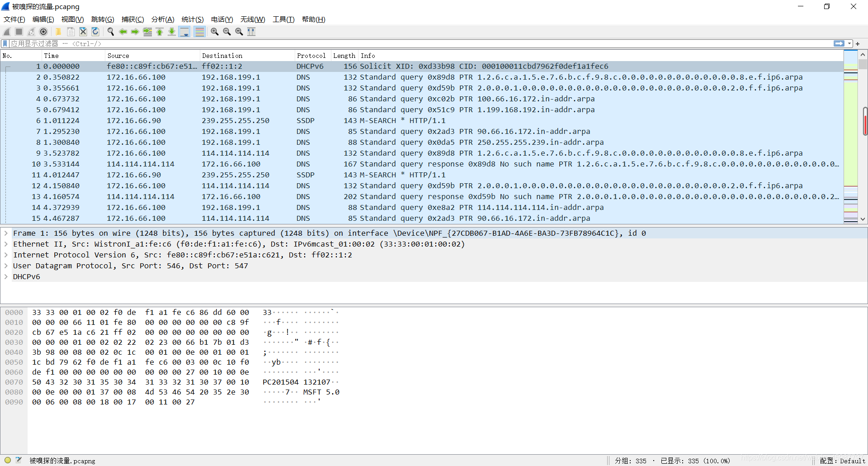
Task: Sort by the Protocol column header
Action: pos(312,56)
